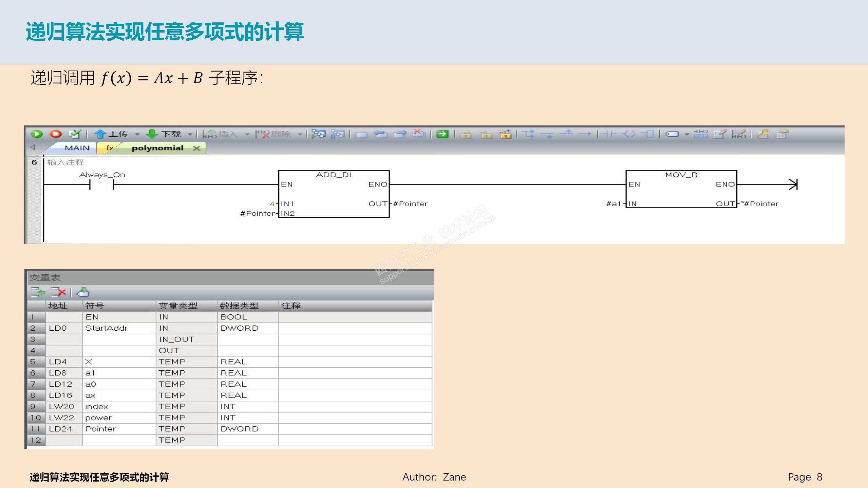This screenshot has width=868, height=488.
Task: Click the red STOP button
Action: pos(56,134)
